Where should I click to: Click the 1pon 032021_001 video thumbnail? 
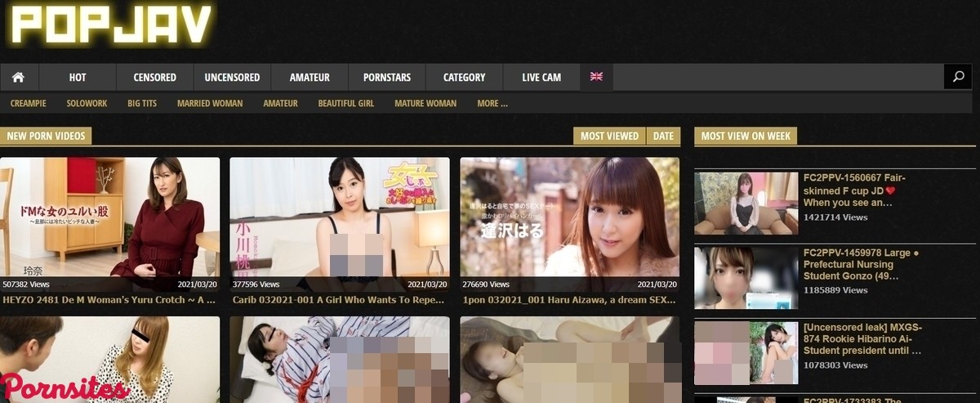tap(569, 217)
